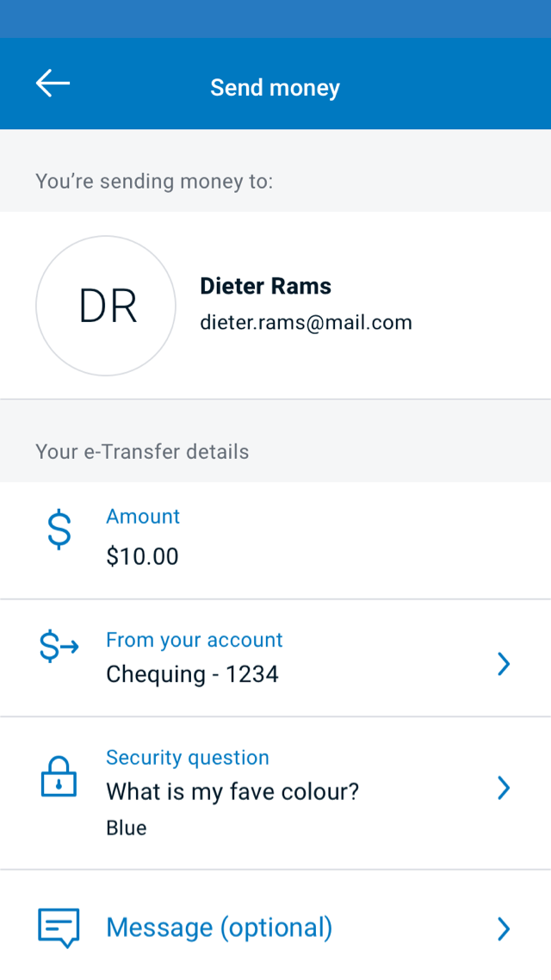Viewport: 551px width, 980px height.
Task: Click the speech bubble Message icon
Action: coord(59,927)
